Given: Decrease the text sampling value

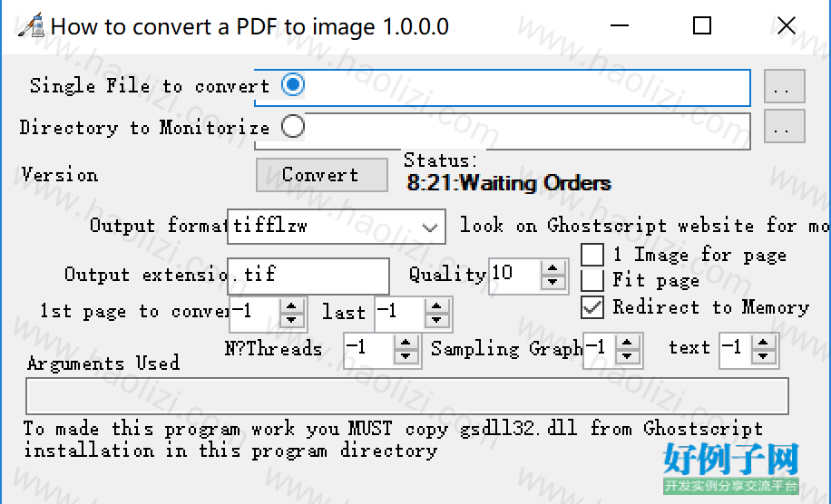Looking at the screenshot, I should click(764, 357).
